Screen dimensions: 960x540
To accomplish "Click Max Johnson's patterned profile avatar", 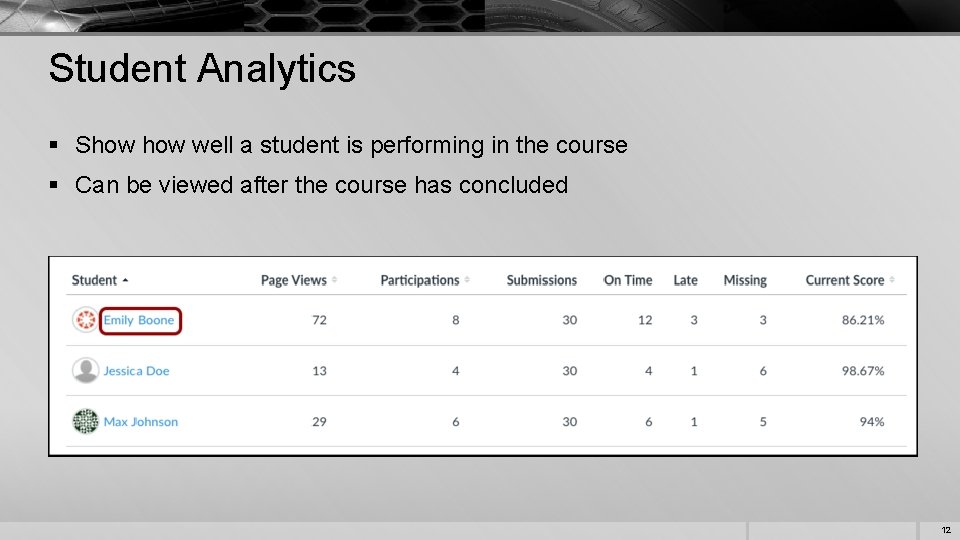I will tap(86, 421).
